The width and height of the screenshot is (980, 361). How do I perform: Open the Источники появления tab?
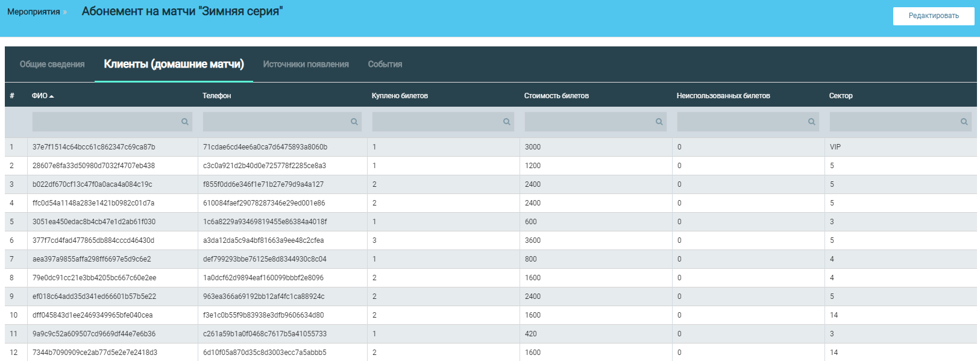tap(306, 64)
